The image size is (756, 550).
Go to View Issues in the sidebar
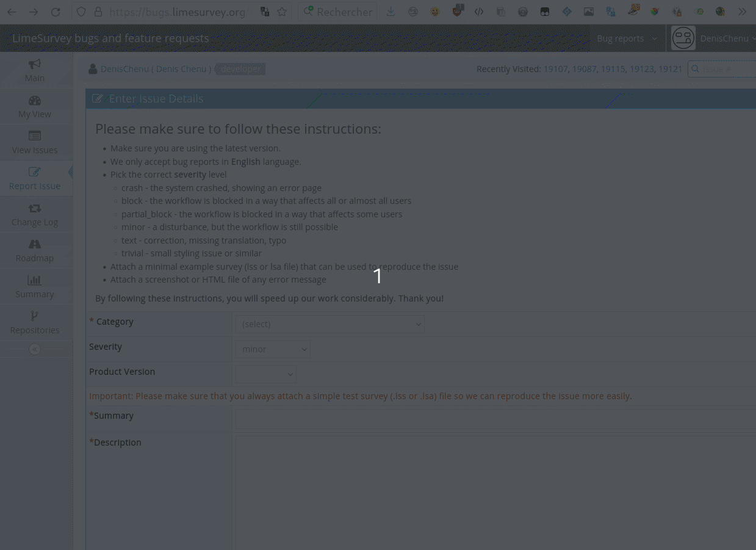(35, 143)
